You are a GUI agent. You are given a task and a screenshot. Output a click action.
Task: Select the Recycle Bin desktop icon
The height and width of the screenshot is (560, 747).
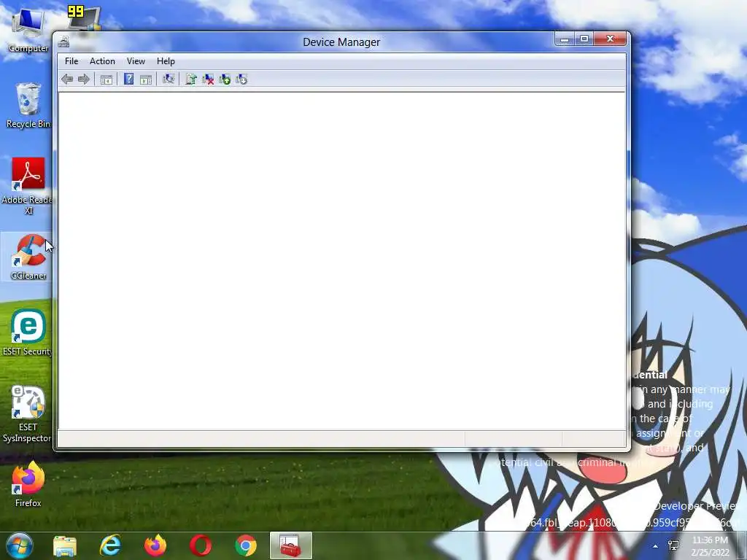[28, 106]
